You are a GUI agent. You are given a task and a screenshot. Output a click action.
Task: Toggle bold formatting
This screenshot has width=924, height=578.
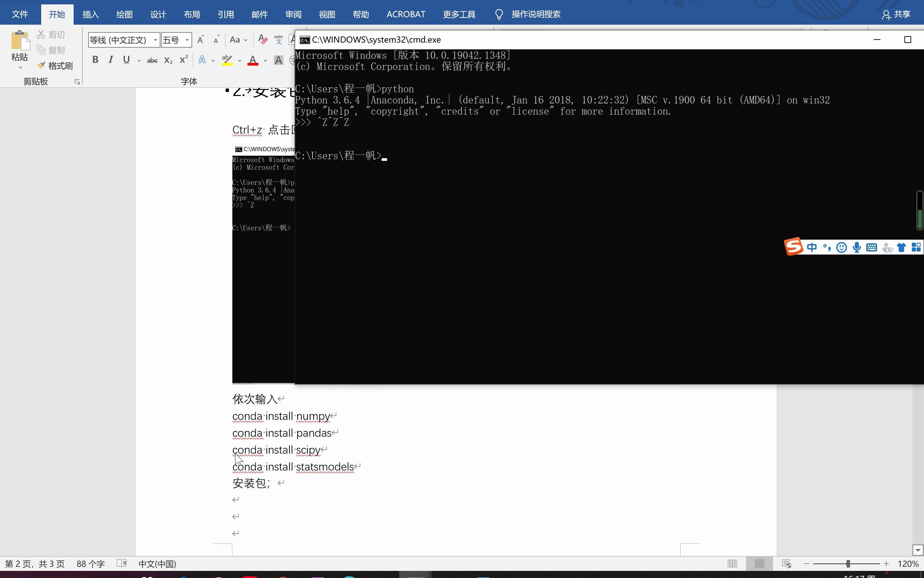point(96,60)
